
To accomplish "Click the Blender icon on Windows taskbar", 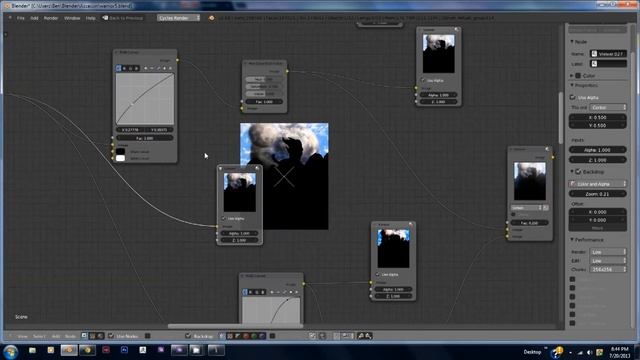I will (x=69, y=350).
